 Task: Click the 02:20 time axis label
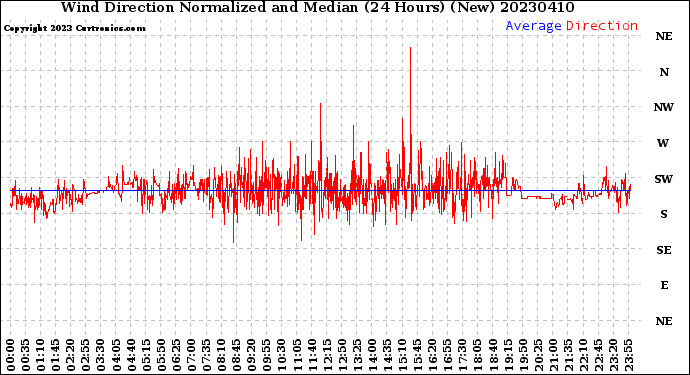(x=71, y=355)
